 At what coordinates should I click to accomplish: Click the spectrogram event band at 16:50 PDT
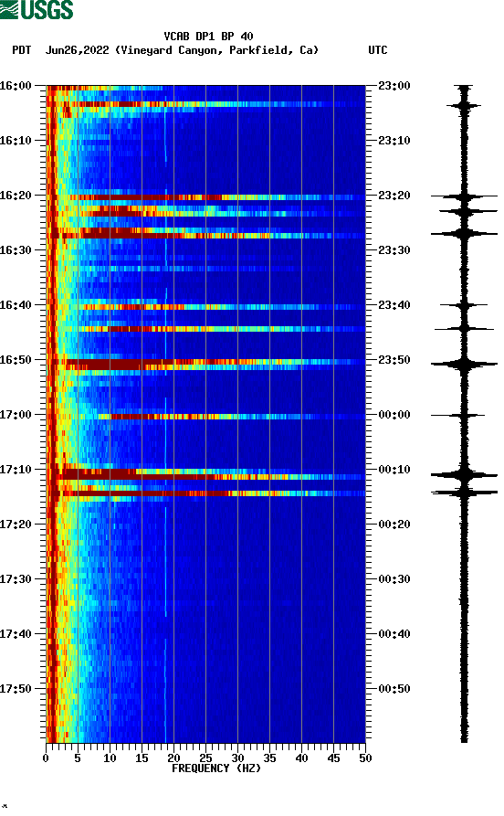click(206, 365)
